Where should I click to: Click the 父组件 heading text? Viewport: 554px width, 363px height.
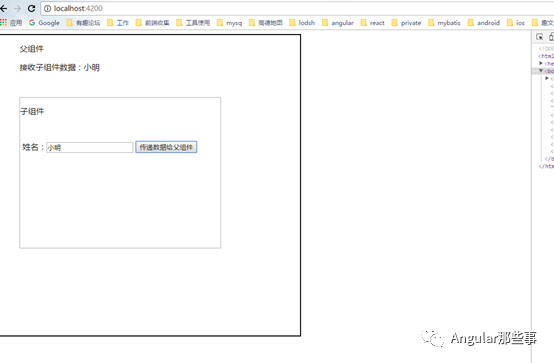(x=31, y=49)
